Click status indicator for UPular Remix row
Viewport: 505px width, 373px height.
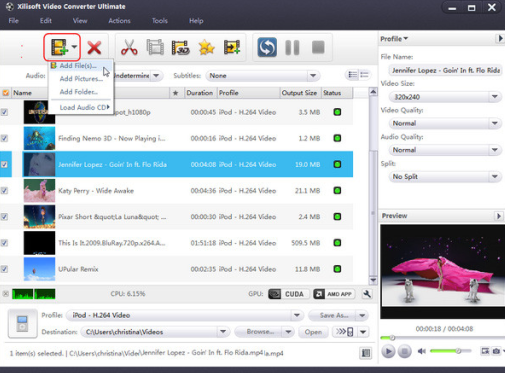coord(337,269)
